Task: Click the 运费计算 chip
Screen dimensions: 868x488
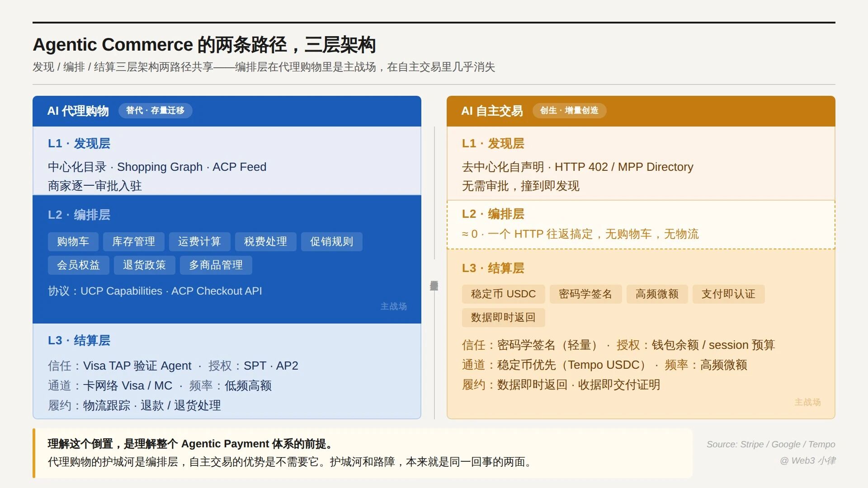Action: [x=199, y=242]
